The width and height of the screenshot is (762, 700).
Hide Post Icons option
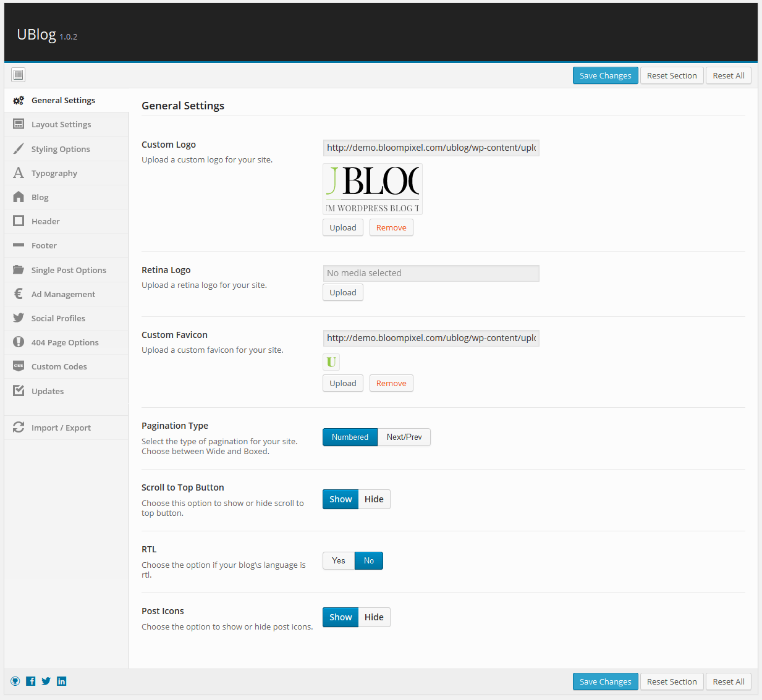coord(374,617)
